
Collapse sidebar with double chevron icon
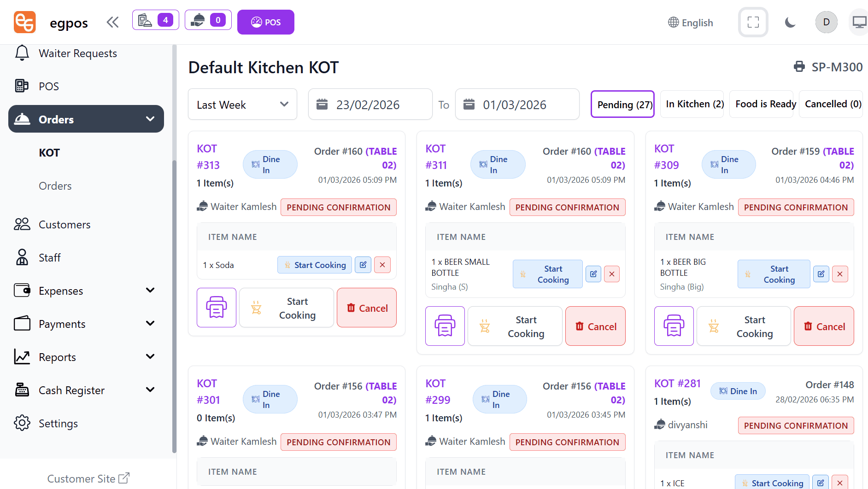pyautogui.click(x=112, y=22)
